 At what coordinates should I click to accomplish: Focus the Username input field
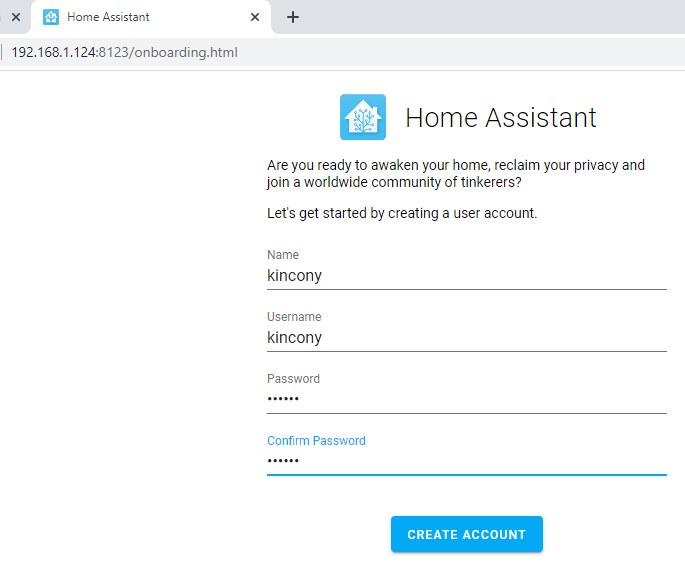coord(466,338)
